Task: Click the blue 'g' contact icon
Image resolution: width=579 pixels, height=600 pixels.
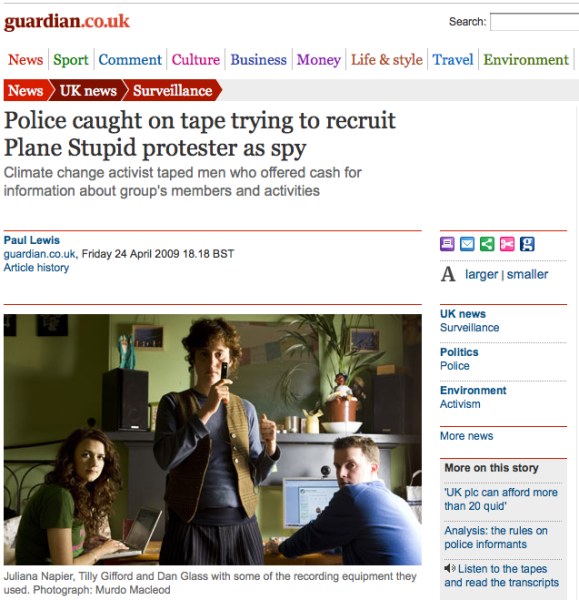Action: [527, 244]
